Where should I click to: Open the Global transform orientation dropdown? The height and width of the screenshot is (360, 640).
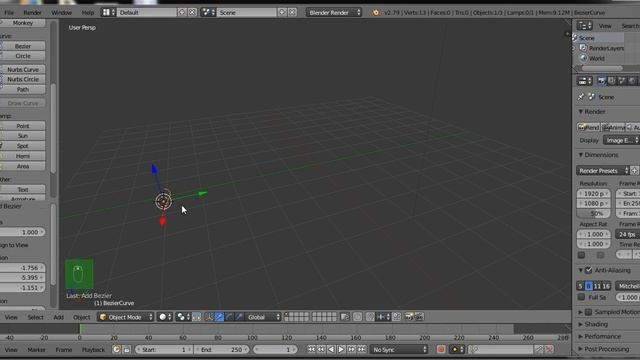click(264, 317)
